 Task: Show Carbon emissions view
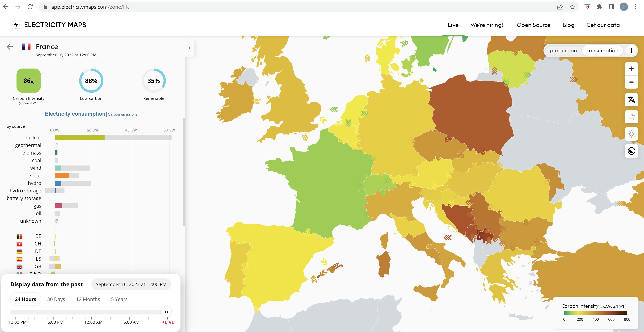(x=123, y=114)
